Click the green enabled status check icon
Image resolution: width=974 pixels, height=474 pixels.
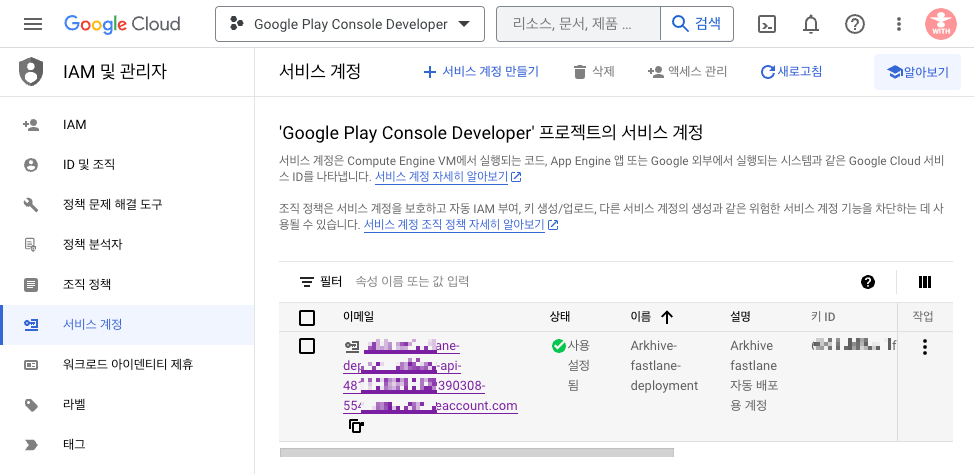click(558, 346)
